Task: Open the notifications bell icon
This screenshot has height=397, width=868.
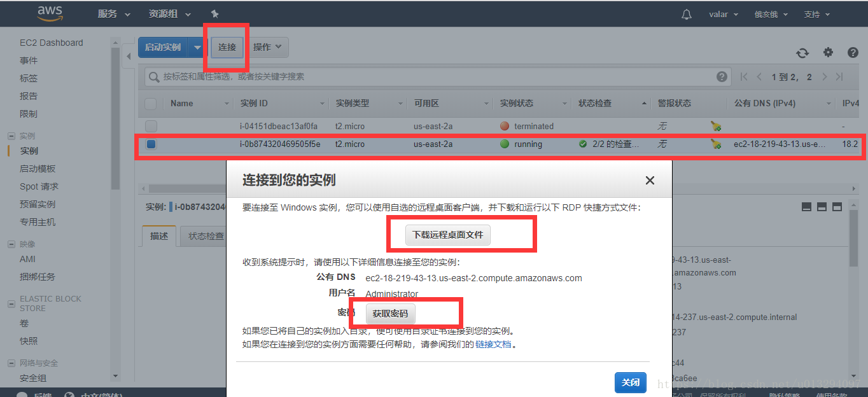Action: [x=686, y=14]
